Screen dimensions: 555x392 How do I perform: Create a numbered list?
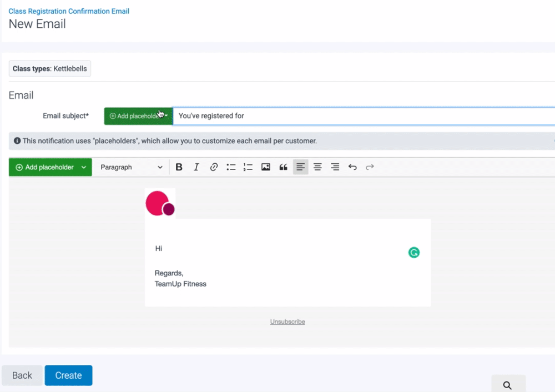pos(248,167)
